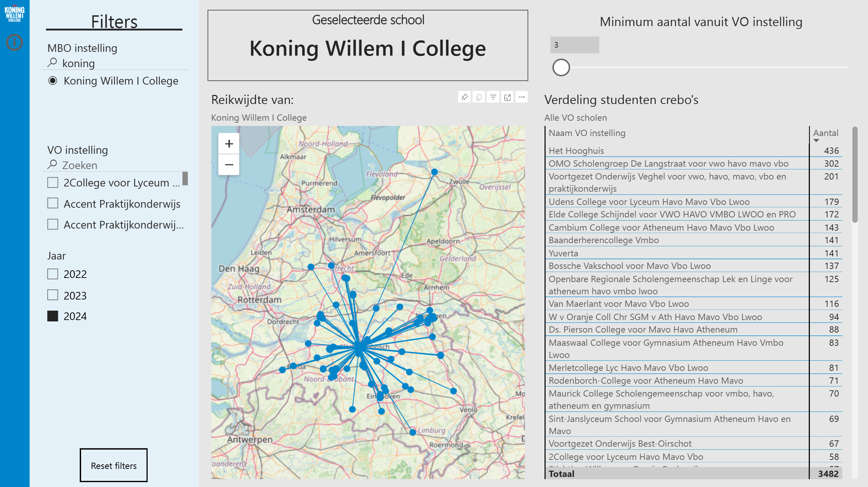Image resolution: width=868 pixels, height=487 pixels.
Task: Copy the map visual
Action: click(x=479, y=97)
